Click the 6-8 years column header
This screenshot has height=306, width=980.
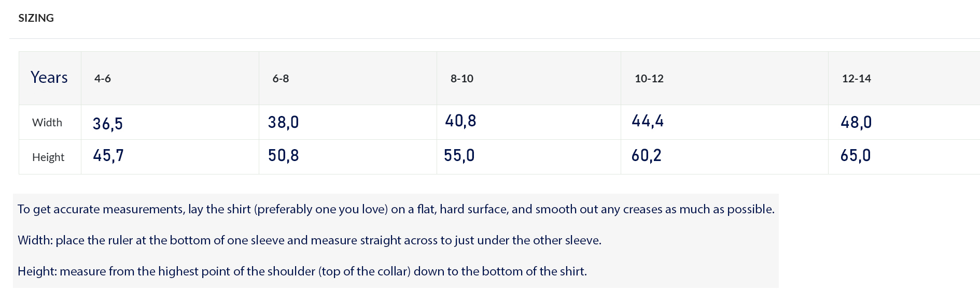pyautogui.click(x=281, y=79)
